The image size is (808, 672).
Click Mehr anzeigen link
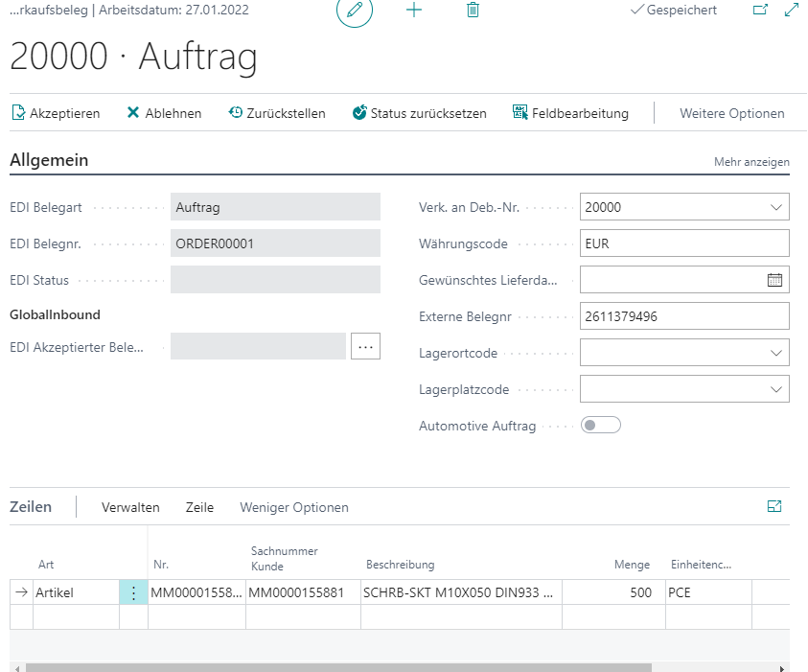tap(751, 162)
